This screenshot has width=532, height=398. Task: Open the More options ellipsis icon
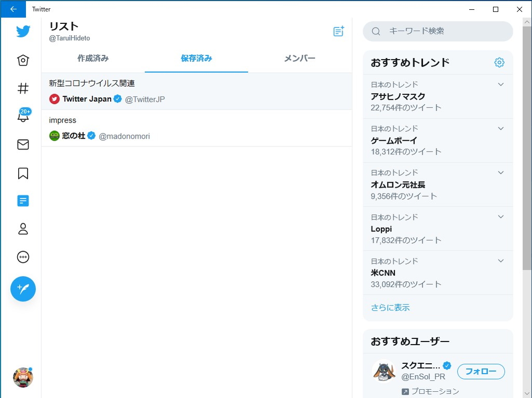23,257
